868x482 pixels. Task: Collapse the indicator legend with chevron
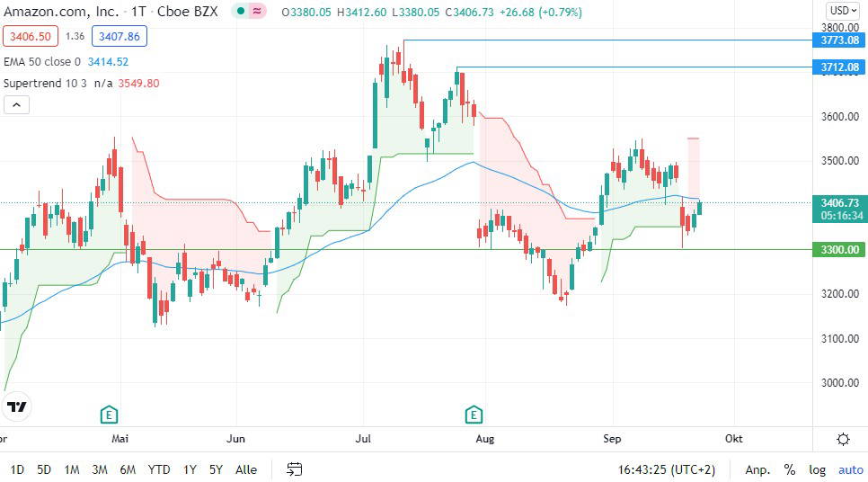click(x=16, y=104)
